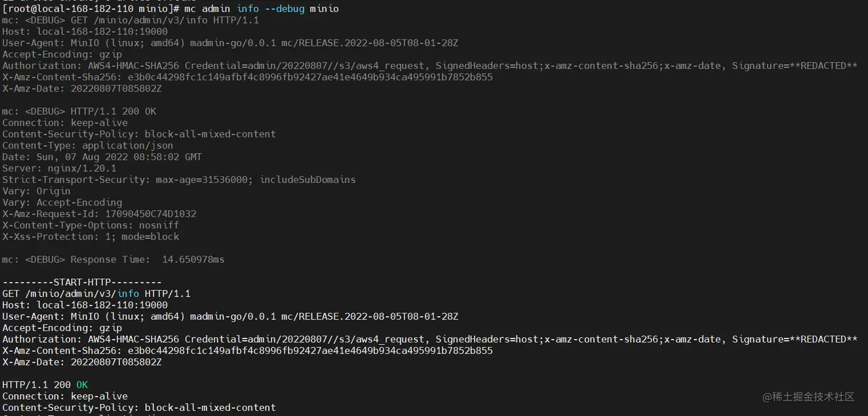Click the **REDACTED** signature on first Authorization line
Screen dimensions: 868x416
click(x=824, y=66)
